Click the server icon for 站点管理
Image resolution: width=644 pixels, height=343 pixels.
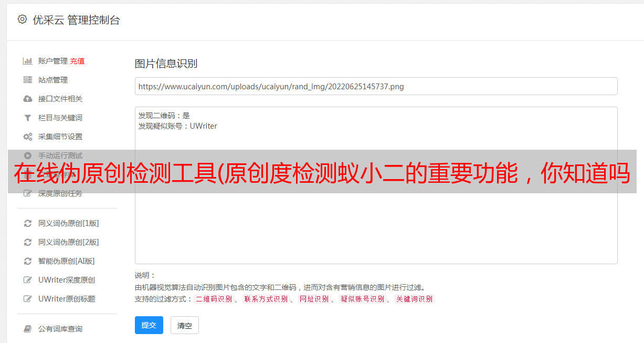click(28, 80)
